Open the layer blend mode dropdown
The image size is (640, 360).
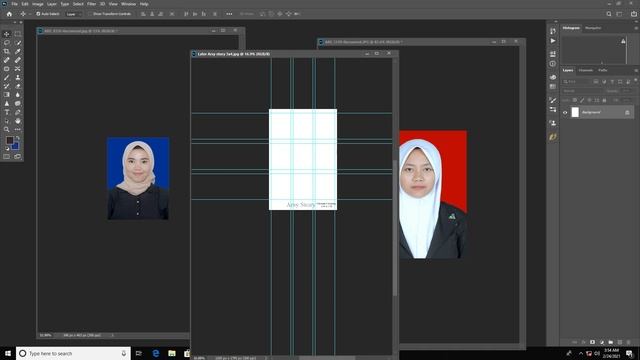(x=582, y=91)
